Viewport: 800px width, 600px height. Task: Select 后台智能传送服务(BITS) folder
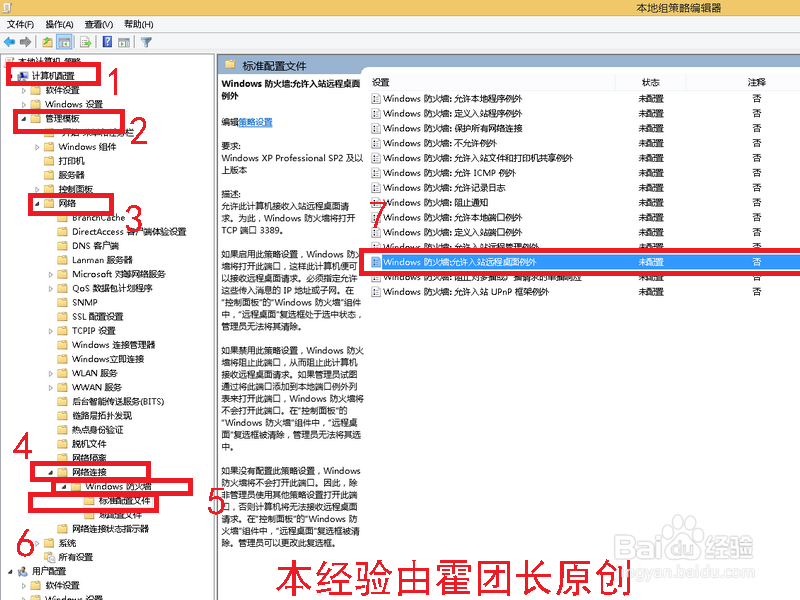pyautogui.click(x=118, y=402)
